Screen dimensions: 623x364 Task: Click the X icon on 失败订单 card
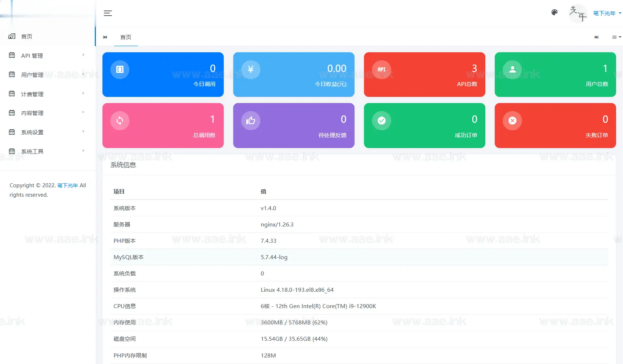click(512, 120)
